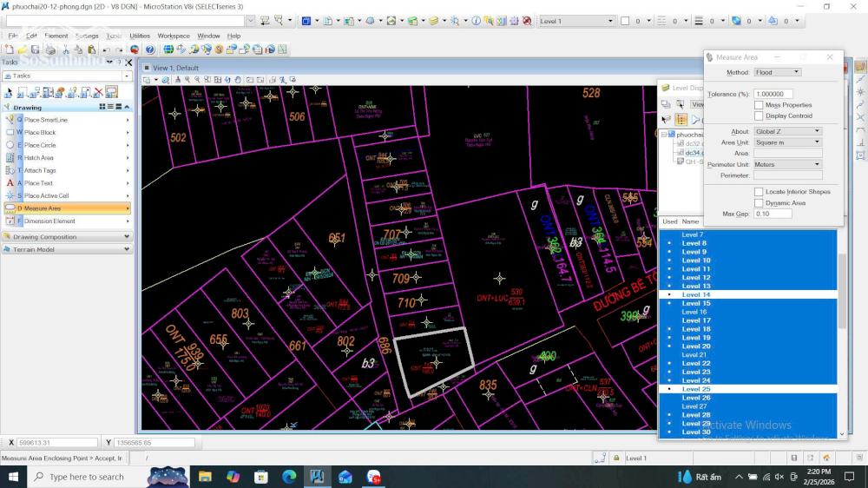Image resolution: width=868 pixels, height=488 pixels.
Task: Check the Display Centroid option
Action: 759,115
